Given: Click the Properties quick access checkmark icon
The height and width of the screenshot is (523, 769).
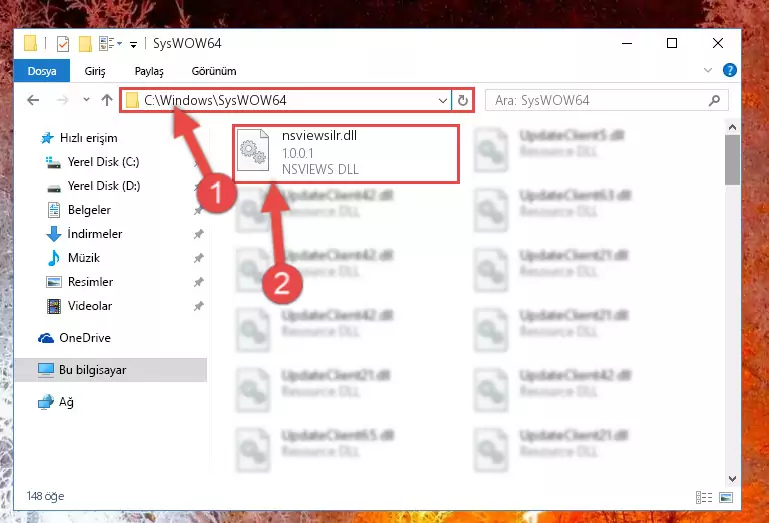Looking at the screenshot, I should (63, 44).
